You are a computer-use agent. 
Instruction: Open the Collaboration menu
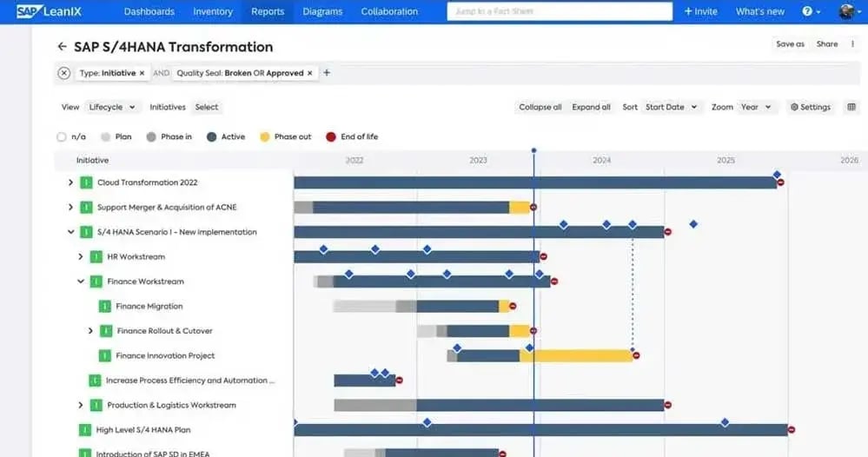tap(389, 11)
